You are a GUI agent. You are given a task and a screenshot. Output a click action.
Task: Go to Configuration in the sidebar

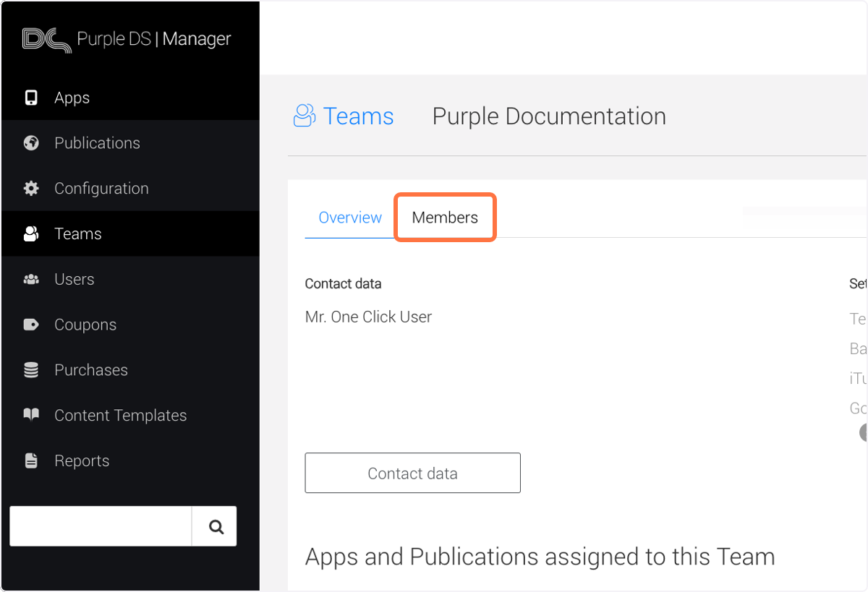click(130, 189)
